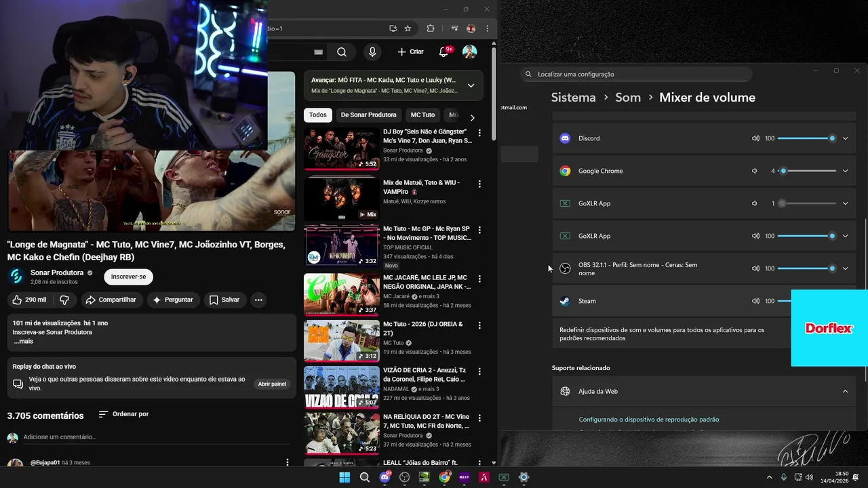The image size is (868, 488).
Task: Click the Sonar Produtora channel avatar
Action: pyautogui.click(x=16, y=277)
